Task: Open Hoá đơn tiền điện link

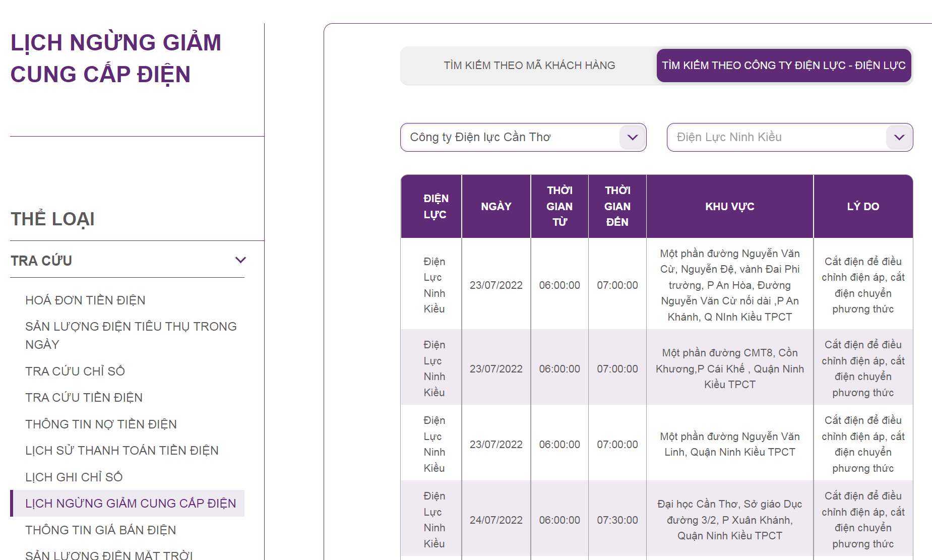Action: click(x=85, y=300)
